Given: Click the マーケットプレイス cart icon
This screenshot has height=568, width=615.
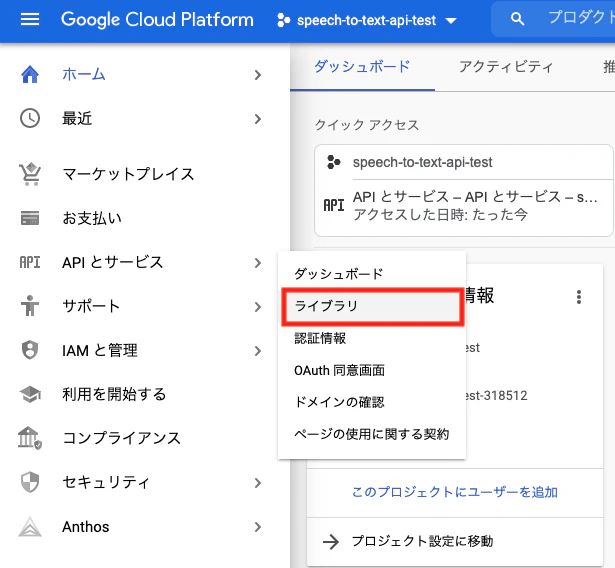Looking at the screenshot, I should [x=30, y=174].
